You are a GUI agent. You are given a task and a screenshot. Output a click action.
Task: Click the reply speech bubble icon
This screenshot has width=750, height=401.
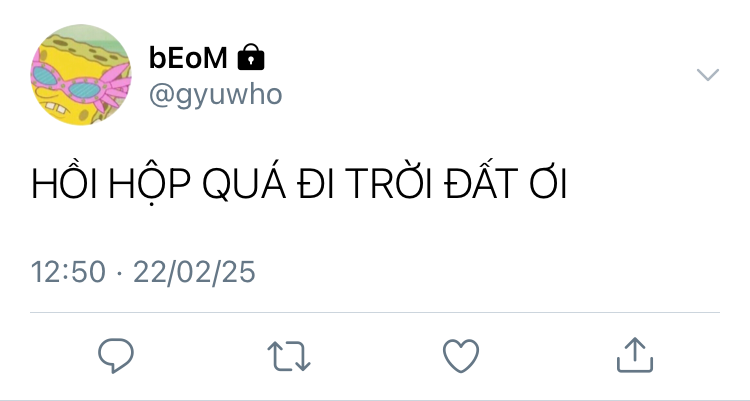pyautogui.click(x=116, y=355)
